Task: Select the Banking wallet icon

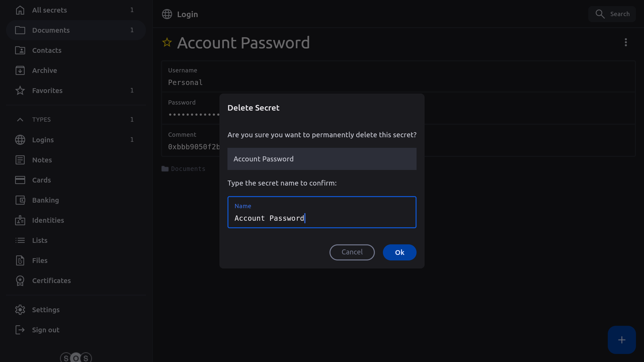Action: (20, 200)
